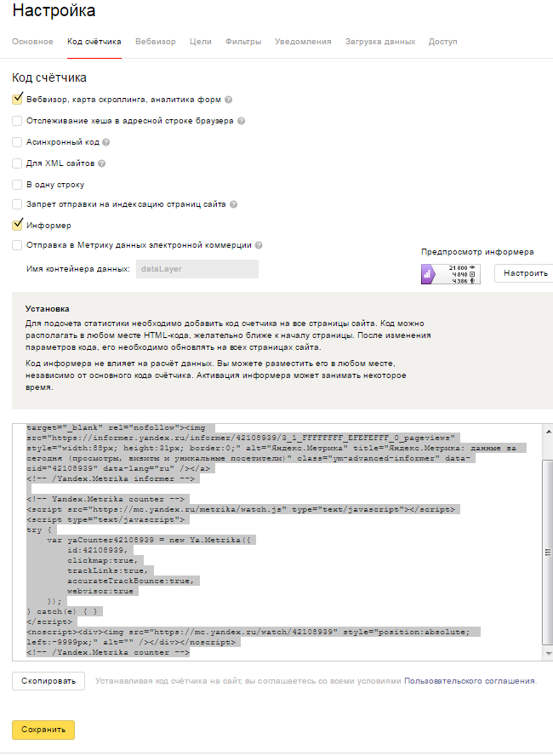Open the Вебвизор tab
The height and width of the screenshot is (756, 553).
tap(155, 42)
